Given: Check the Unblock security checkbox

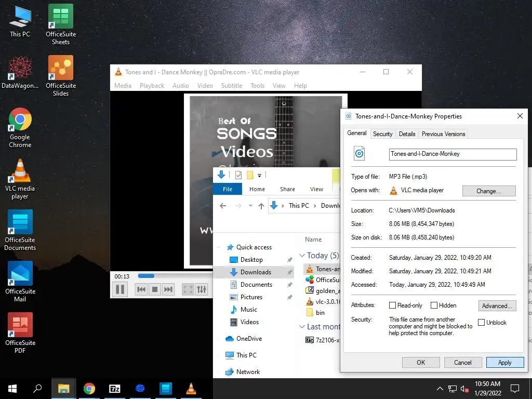Looking at the screenshot, I should click(481, 322).
